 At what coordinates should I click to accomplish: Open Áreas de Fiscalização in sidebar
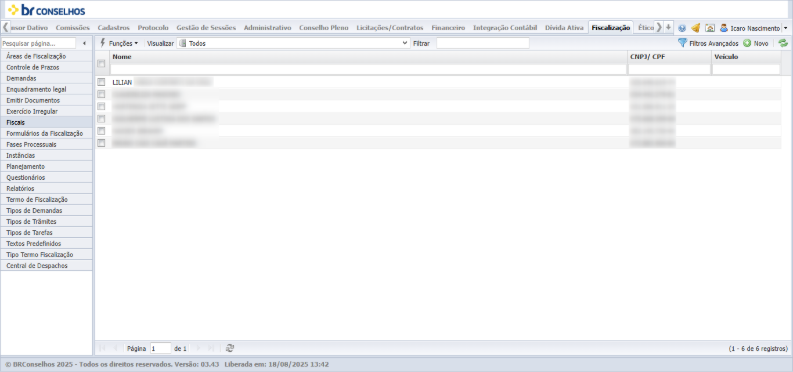[47, 57]
